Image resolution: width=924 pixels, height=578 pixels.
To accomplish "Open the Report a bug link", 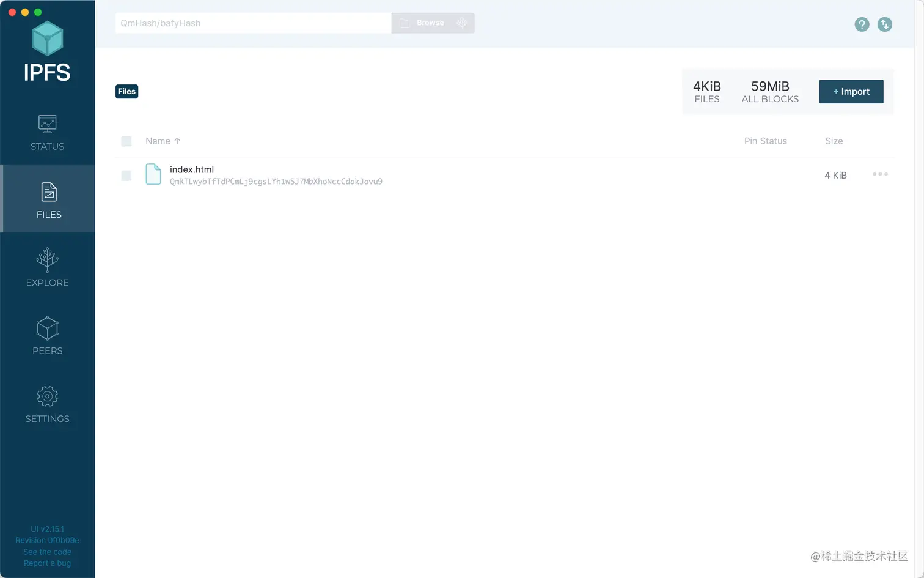I will tap(47, 563).
